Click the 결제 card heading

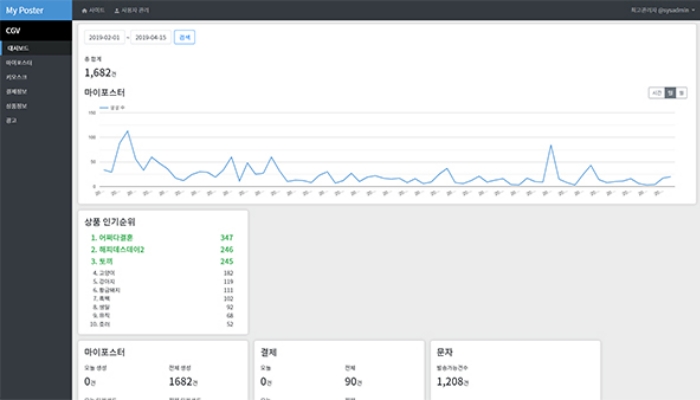(269, 352)
